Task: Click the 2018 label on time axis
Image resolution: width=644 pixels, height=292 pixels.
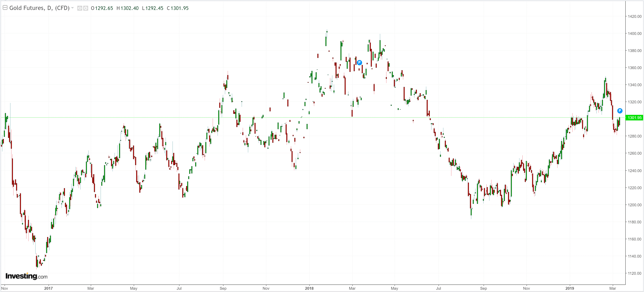Action: 309,288
